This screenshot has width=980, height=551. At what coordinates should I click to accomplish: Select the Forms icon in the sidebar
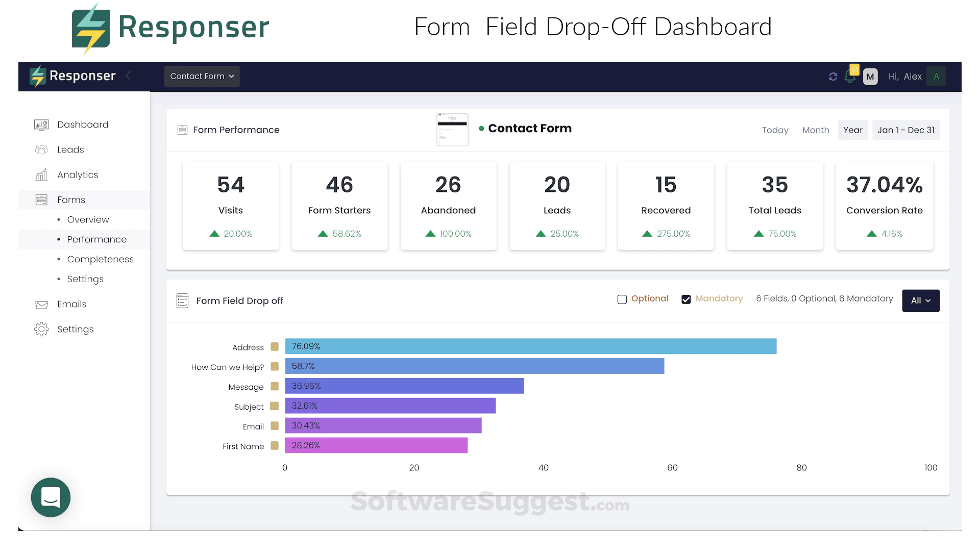(x=41, y=199)
